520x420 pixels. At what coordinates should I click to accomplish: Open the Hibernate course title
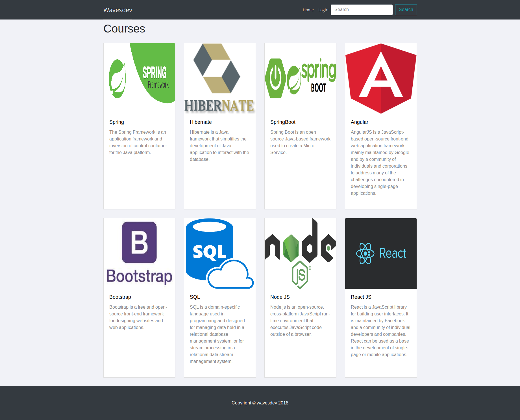(201, 122)
